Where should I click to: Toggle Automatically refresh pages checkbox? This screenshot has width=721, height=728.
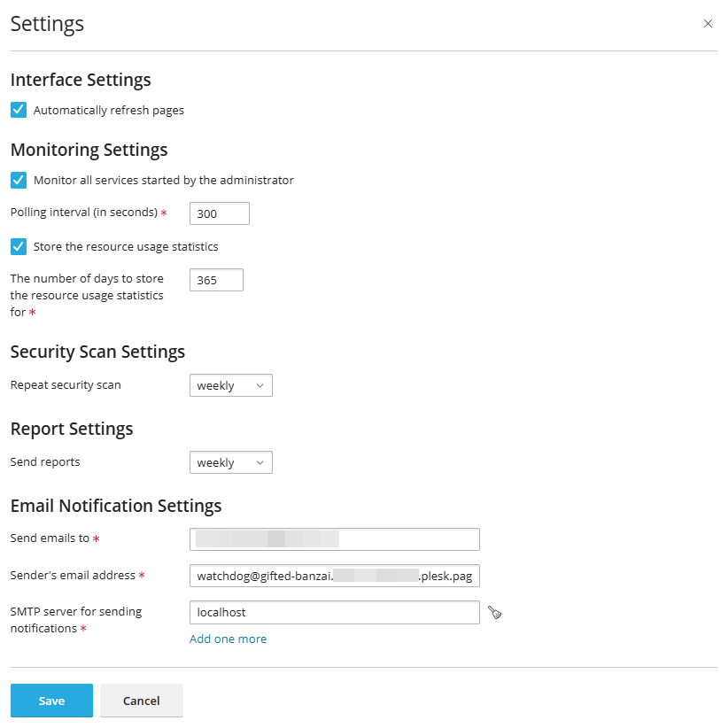(19, 110)
